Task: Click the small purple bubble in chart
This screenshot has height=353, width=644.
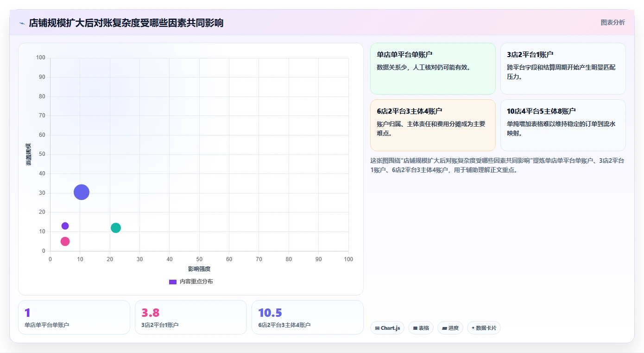Action: point(65,226)
